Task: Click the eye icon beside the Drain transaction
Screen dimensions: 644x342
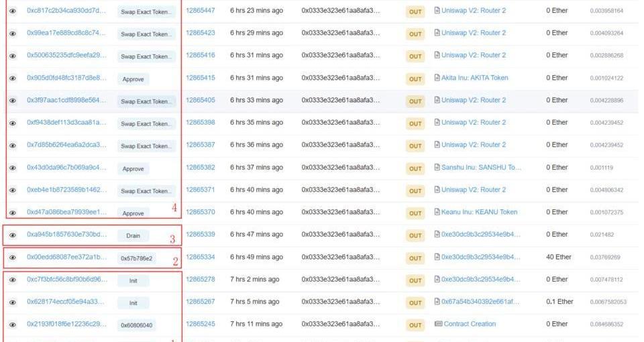Action: (13, 235)
